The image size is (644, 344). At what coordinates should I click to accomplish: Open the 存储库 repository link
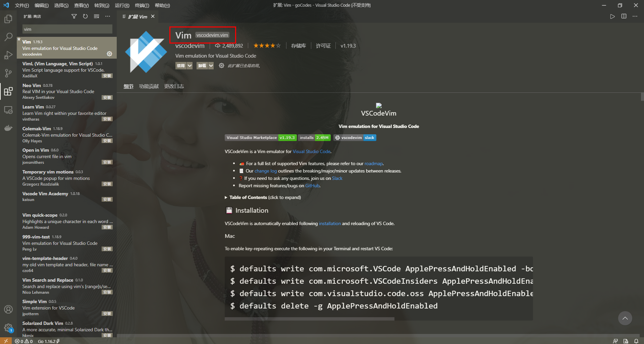299,46
